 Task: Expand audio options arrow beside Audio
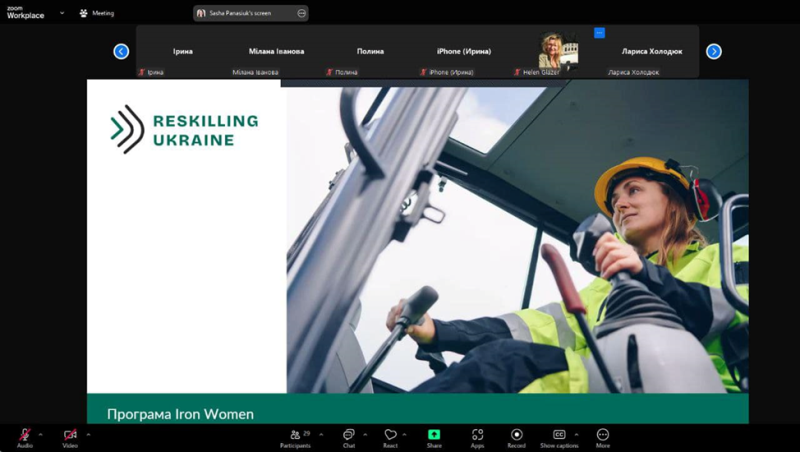pos(42,434)
